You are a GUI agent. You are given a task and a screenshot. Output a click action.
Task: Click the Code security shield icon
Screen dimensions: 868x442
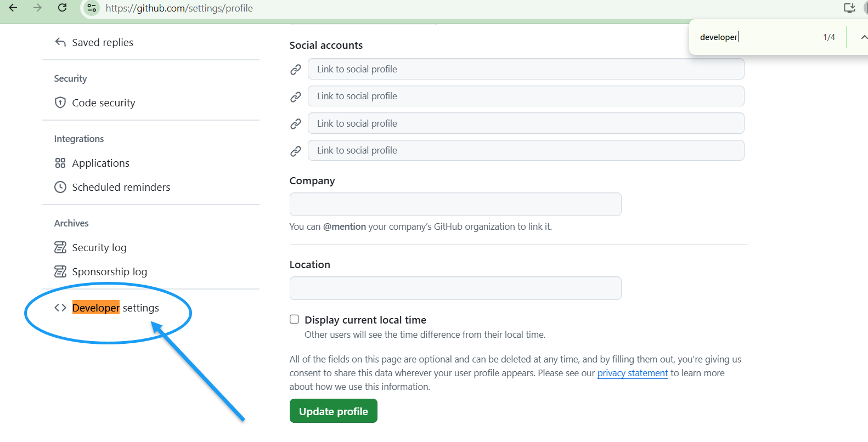click(x=60, y=103)
